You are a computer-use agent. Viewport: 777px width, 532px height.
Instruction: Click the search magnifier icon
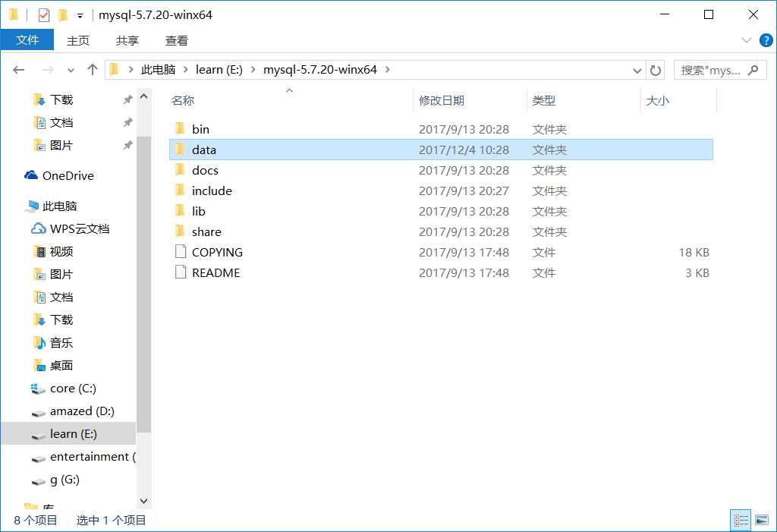[x=753, y=71]
